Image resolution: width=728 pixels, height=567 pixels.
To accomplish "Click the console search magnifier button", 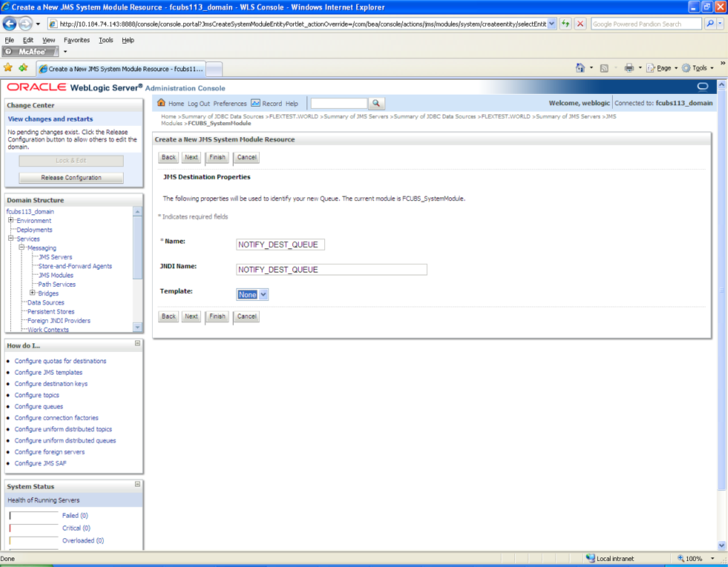I will point(376,103).
